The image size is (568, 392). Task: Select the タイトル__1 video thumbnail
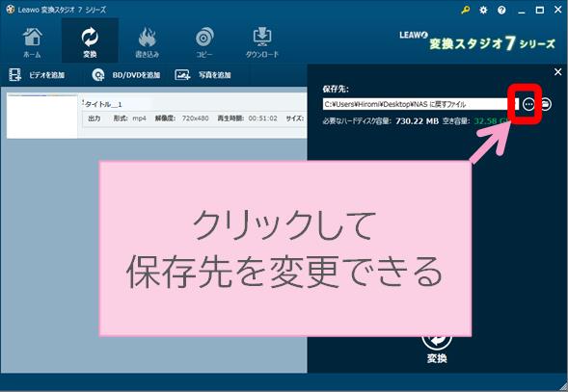pos(42,117)
